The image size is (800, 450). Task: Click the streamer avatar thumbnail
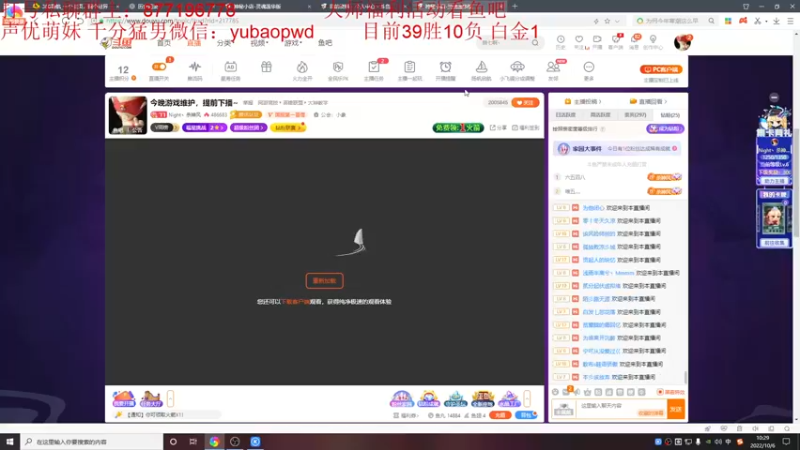(x=128, y=115)
